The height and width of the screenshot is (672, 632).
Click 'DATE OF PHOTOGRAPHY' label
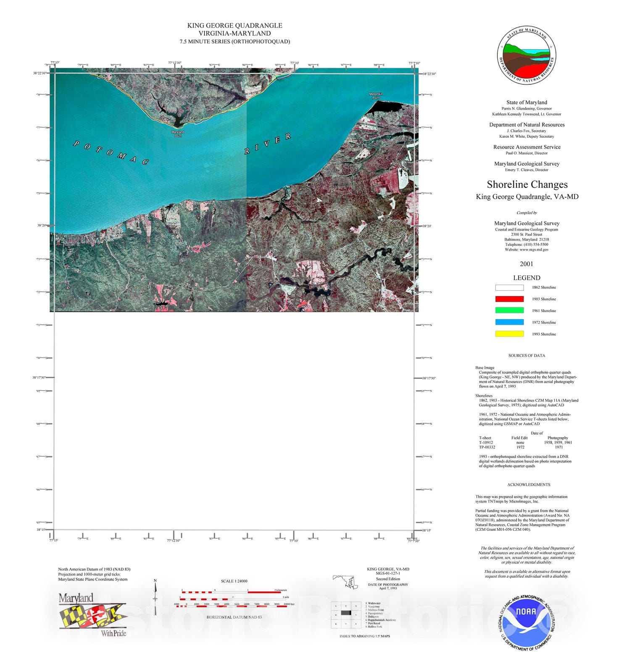pyautogui.click(x=388, y=585)
